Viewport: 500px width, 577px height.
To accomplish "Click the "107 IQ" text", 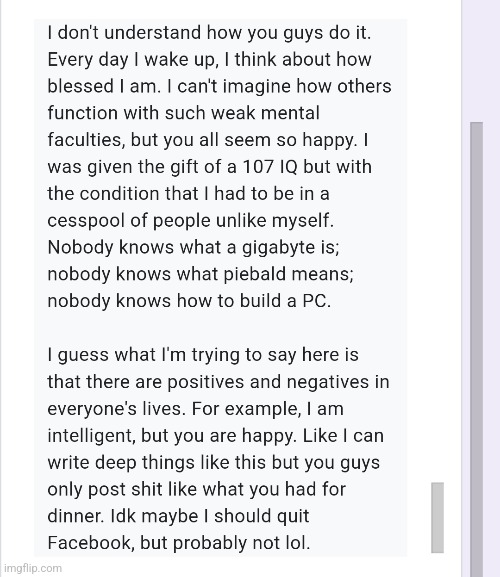I will point(270,167).
